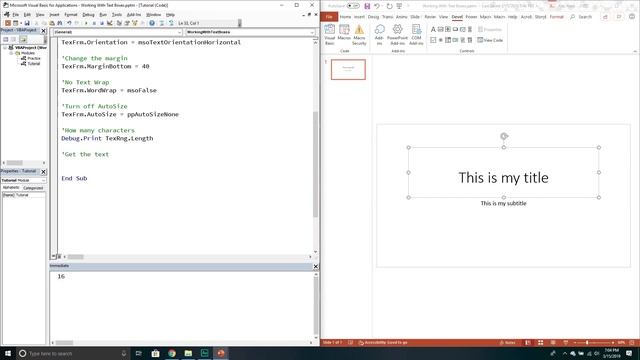Click the Find binoculars icon in VBA toolbar

pos(60,23)
